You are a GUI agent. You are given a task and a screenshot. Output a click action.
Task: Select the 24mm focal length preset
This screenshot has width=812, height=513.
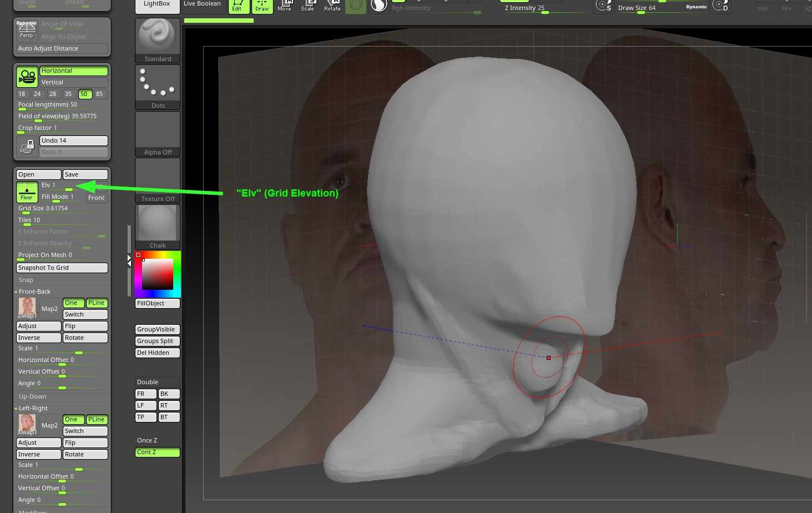37,94
